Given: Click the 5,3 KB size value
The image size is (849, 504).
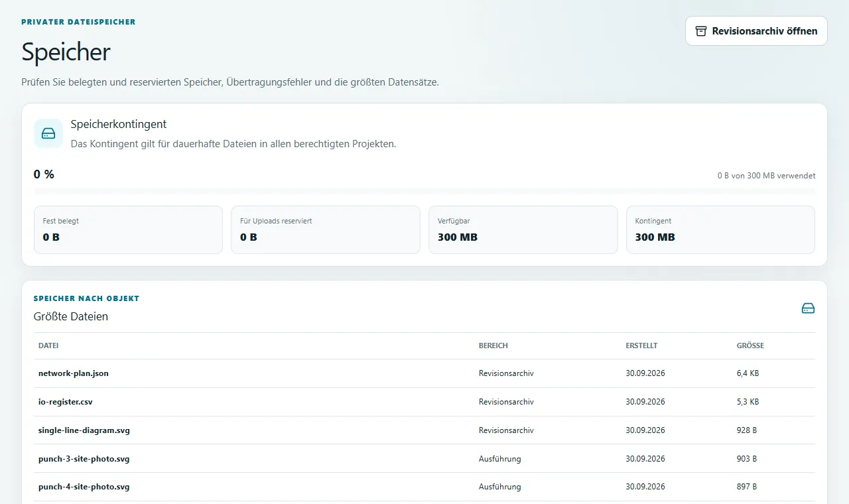Looking at the screenshot, I should [x=748, y=402].
